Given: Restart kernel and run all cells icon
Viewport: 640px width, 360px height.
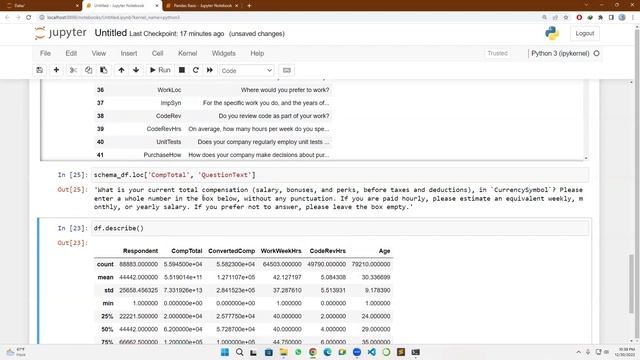Looking at the screenshot, I should (x=210, y=70).
